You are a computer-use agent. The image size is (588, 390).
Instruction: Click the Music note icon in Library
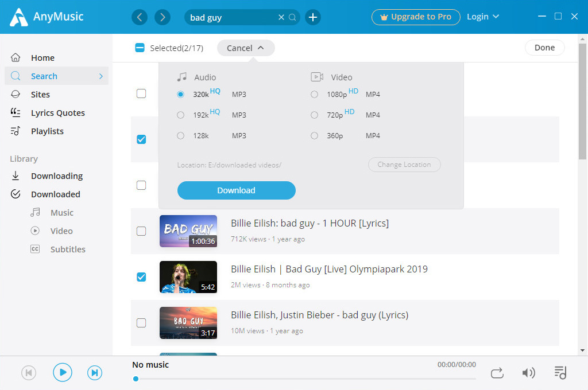click(35, 212)
